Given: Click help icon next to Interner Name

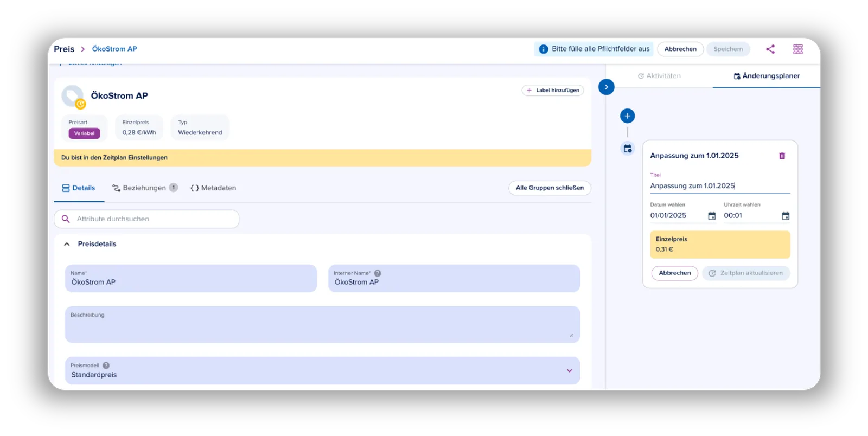Looking at the screenshot, I should click(378, 274).
